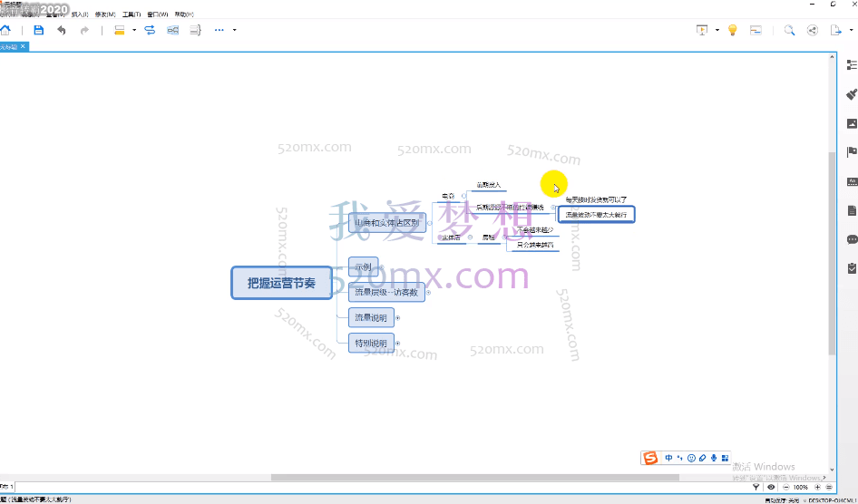858x504 pixels.
Task: Open the Markers flag panel in the sidebar
Action: [852, 151]
